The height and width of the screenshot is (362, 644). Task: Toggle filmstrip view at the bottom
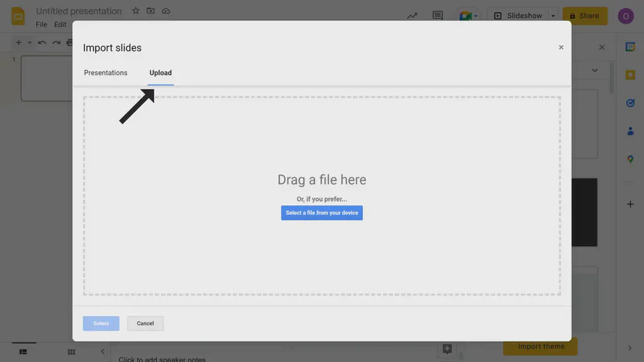pyautogui.click(x=23, y=351)
